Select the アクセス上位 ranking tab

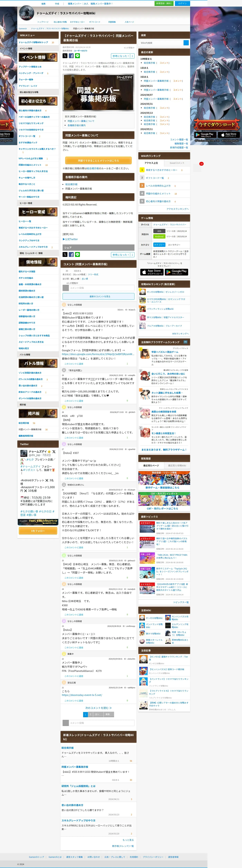151,163
